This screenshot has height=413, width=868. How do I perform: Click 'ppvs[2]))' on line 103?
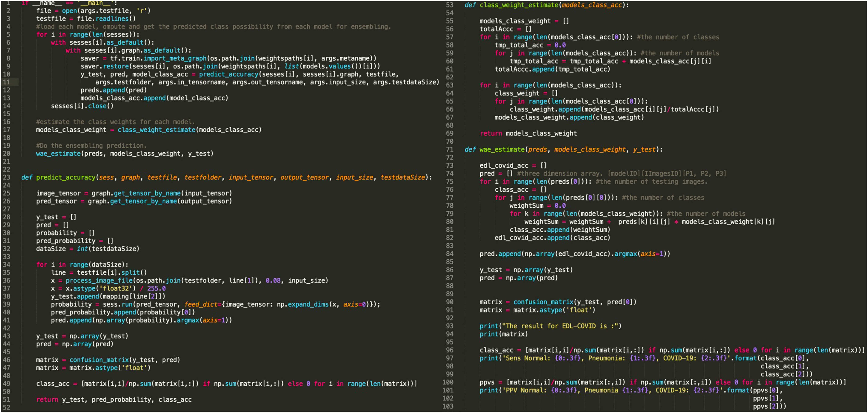click(x=770, y=406)
